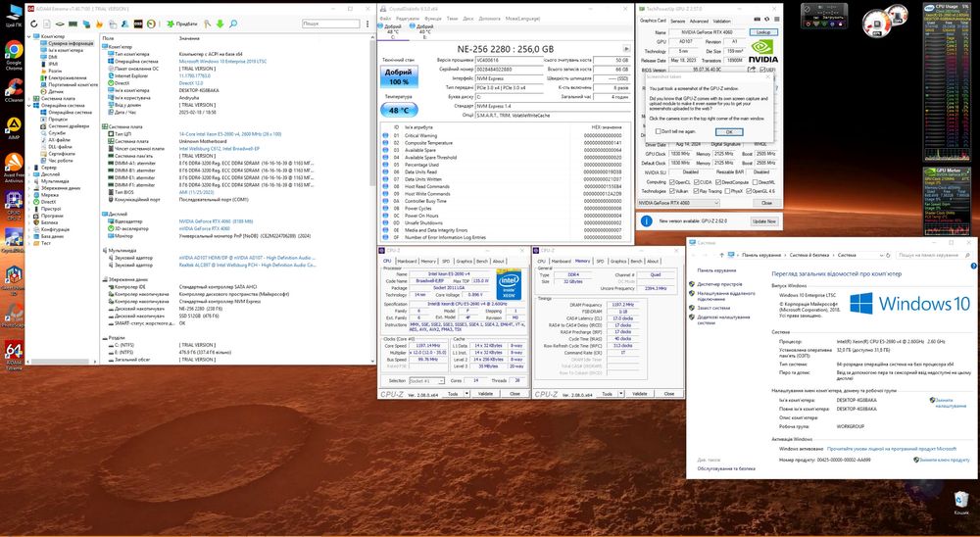This screenshot has width=980, height=537.
Task: Click the 'Пошук' search field in AIDA64
Action: tap(330, 24)
